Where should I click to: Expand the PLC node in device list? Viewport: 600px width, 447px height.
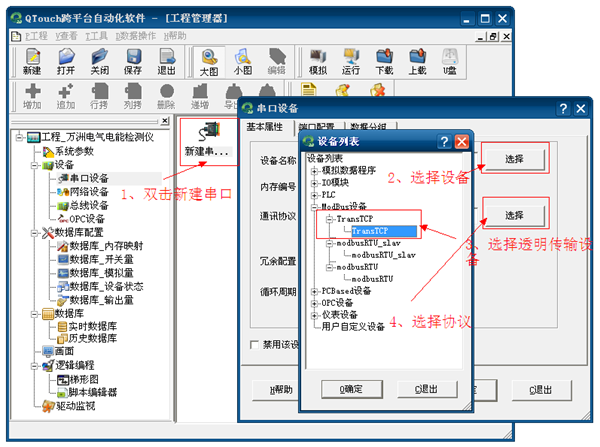tap(315, 195)
